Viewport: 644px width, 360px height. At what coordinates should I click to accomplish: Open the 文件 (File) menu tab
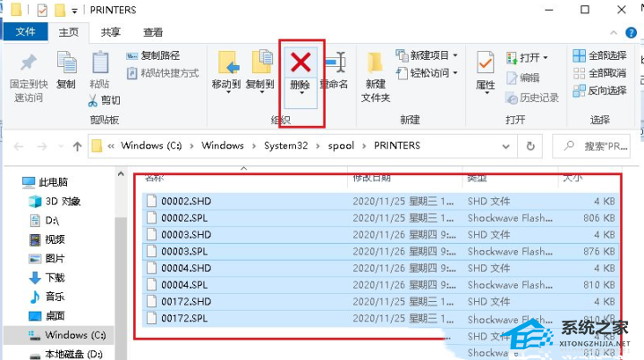click(26, 32)
